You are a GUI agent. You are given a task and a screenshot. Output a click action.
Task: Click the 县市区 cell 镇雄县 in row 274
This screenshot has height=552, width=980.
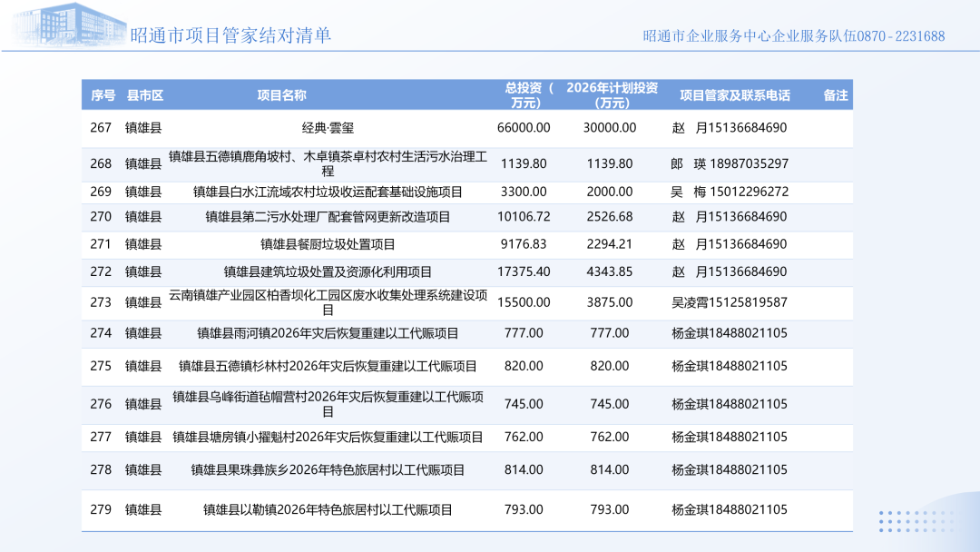point(143,333)
